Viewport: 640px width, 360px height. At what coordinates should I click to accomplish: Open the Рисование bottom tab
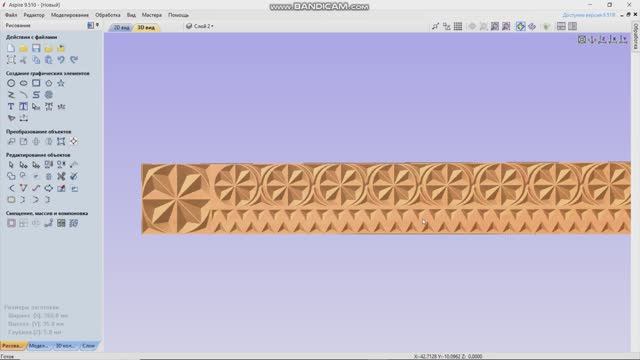point(13,346)
